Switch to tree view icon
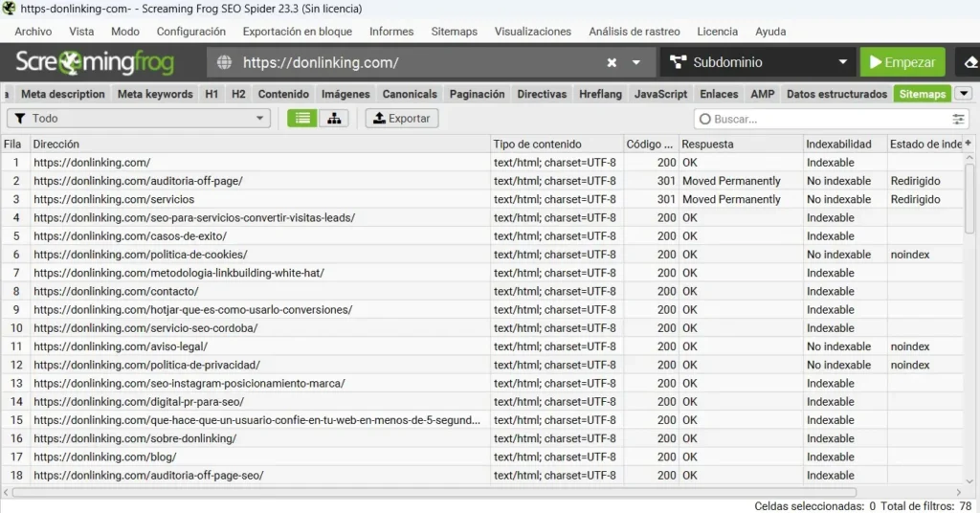 tap(334, 118)
